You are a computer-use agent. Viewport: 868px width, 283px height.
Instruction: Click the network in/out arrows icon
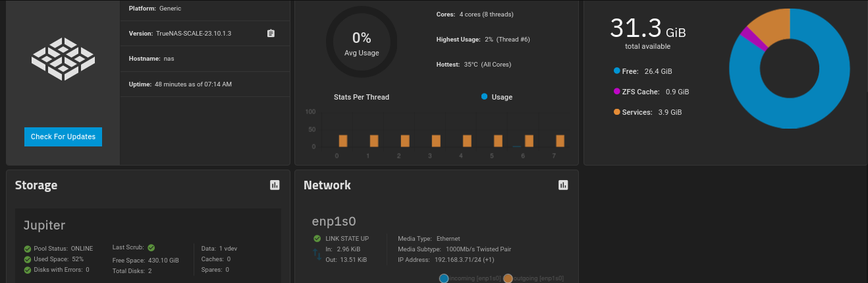[317, 255]
